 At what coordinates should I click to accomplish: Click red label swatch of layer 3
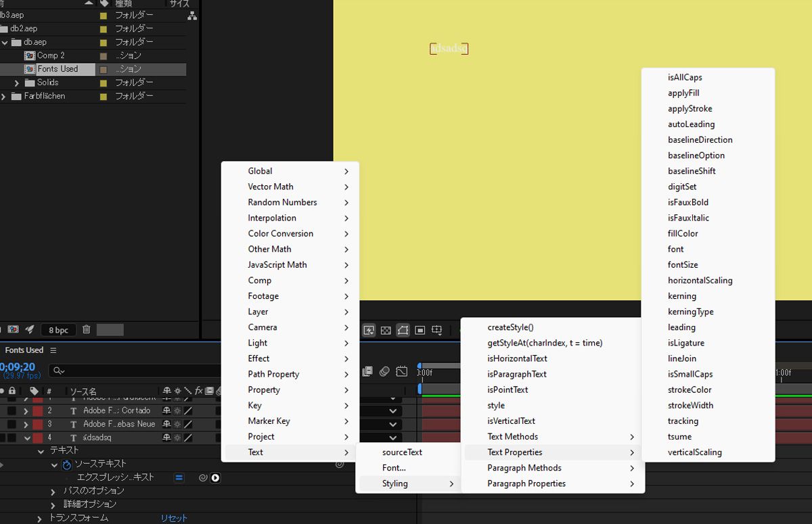point(37,424)
